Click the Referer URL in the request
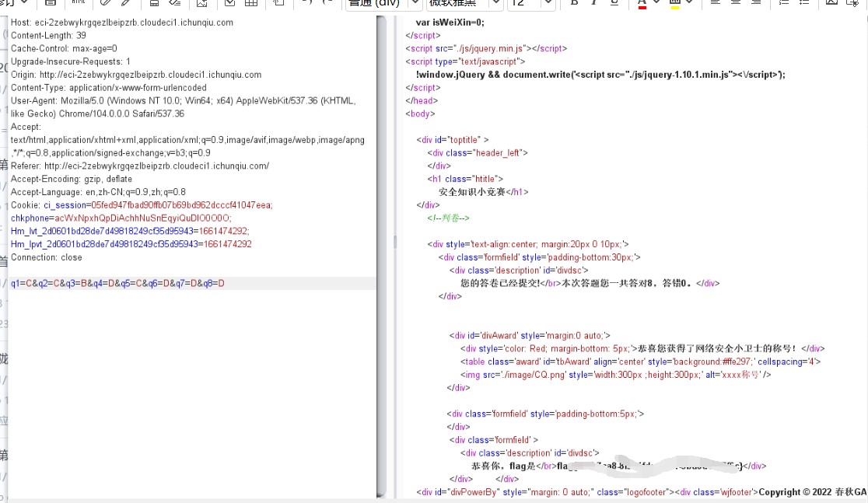This screenshot has width=868, height=503. point(156,166)
